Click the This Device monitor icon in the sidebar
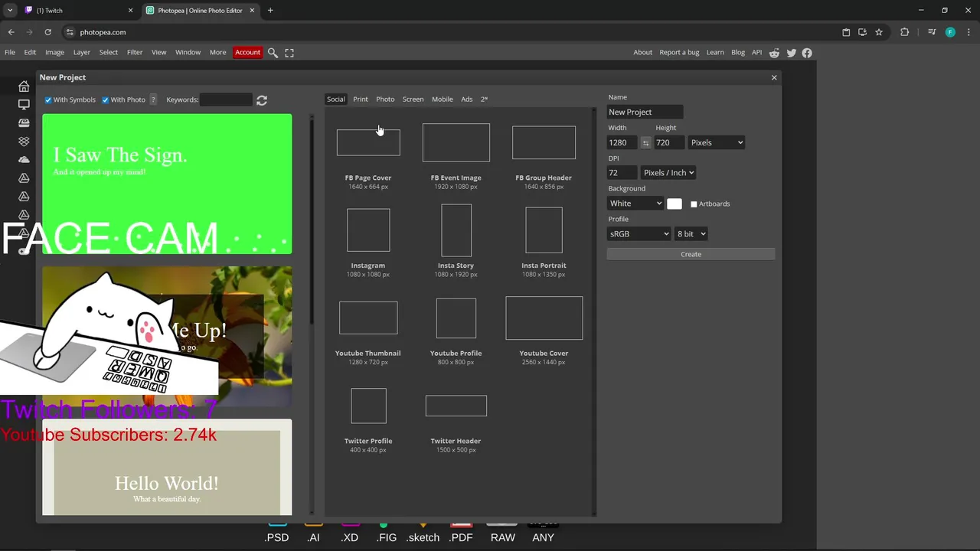The width and height of the screenshot is (980, 551). click(x=24, y=105)
